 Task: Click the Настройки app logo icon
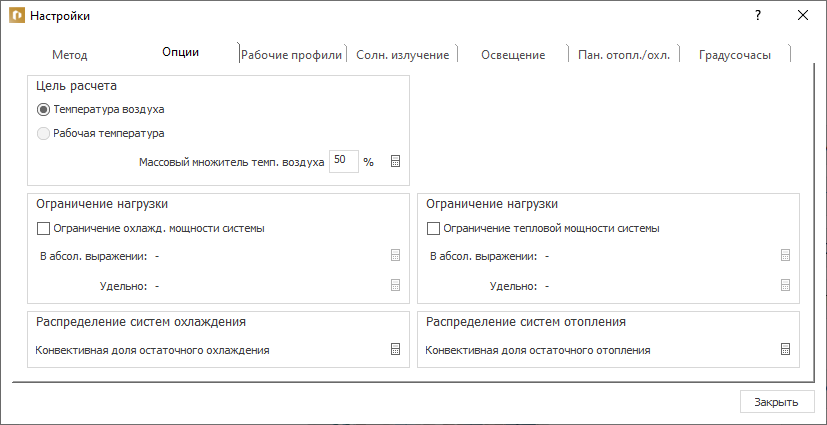pyautogui.click(x=17, y=16)
